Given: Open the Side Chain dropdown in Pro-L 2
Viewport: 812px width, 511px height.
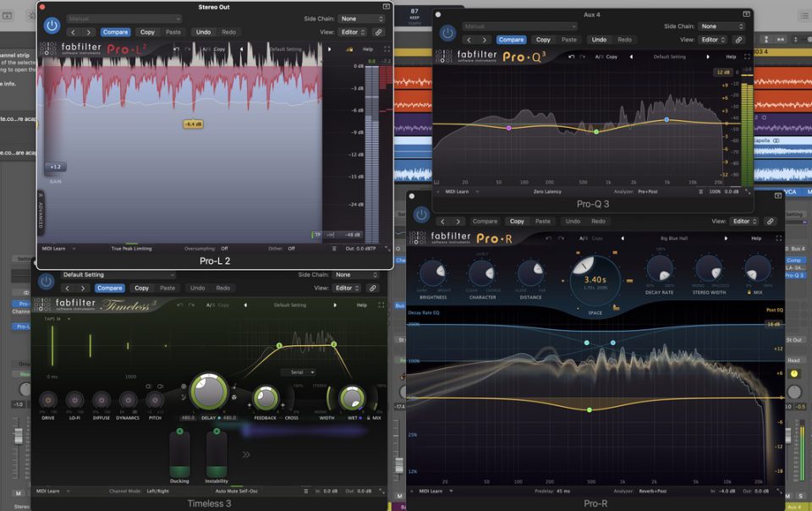Looking at the screenshot, I should (x=360, y=19).
